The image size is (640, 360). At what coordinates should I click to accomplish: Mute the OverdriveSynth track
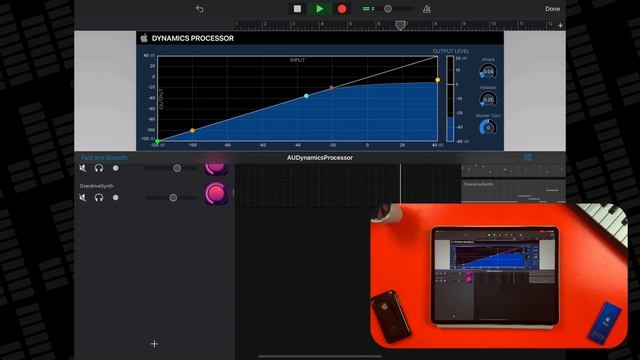tap(83, 198)
